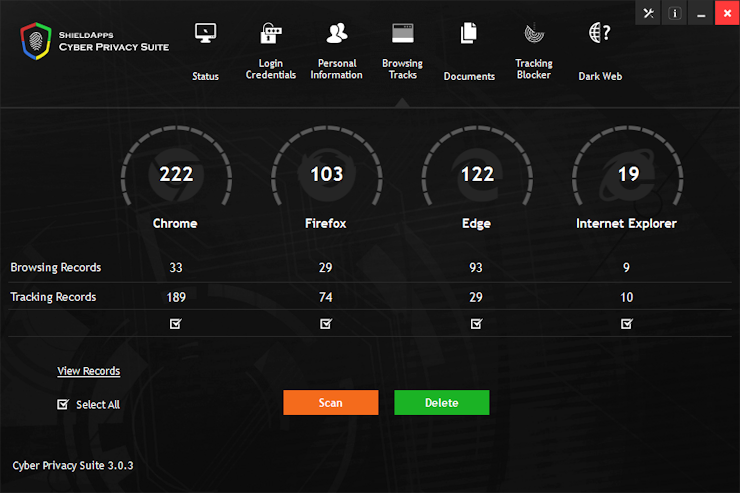Toggle the Chrome column checkbox

176,324
